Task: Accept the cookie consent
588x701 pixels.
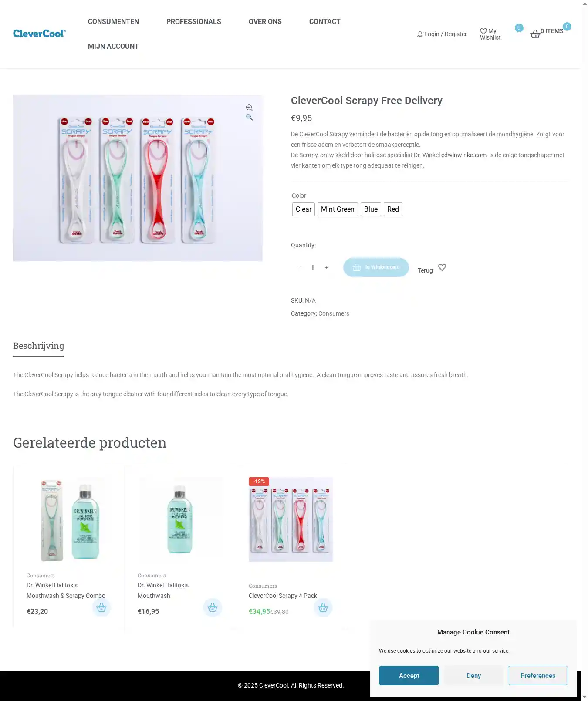Action: 409,675
